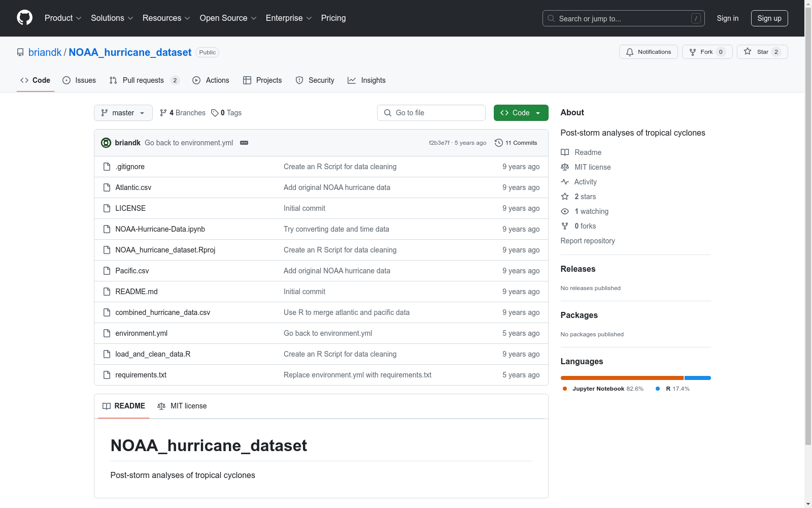Open the load_and_clean_data.R file
This screenshot has height=508, width=812.
click(x=153, y=354)
